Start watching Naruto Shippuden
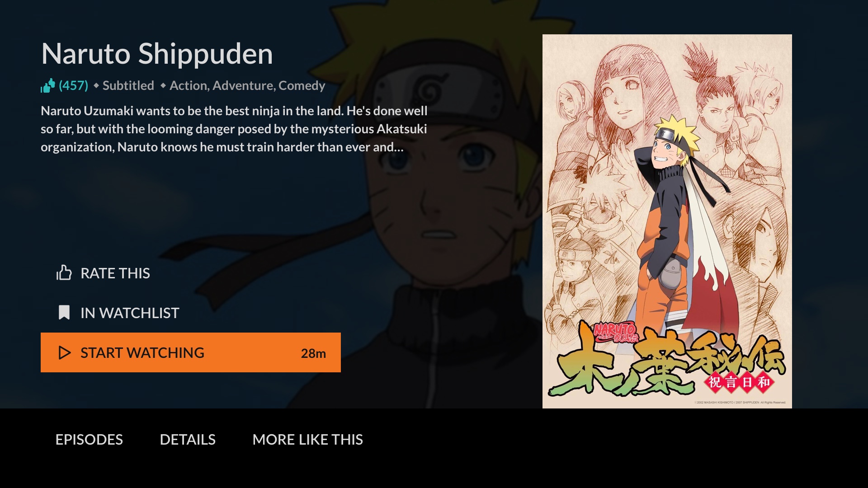Image resolution: width=868 pixels, height=488 pixels. (x=191, y=352)
